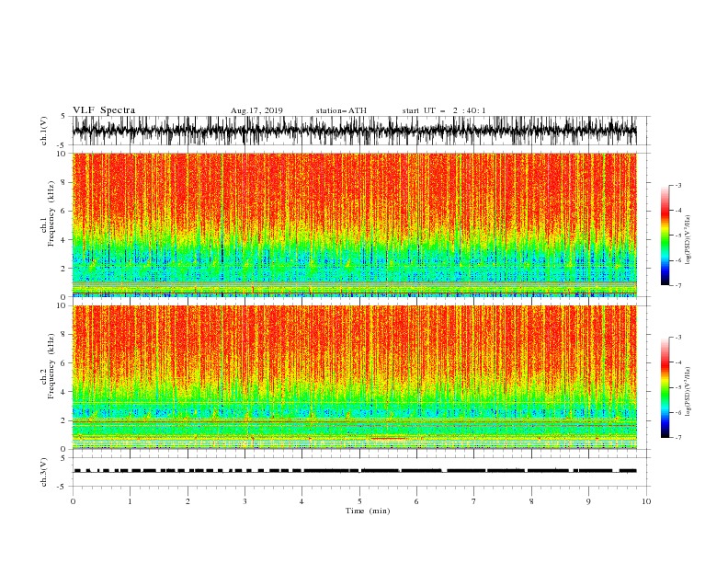
Task: Click the "4" tick on the Time axis
Action: 301,501
